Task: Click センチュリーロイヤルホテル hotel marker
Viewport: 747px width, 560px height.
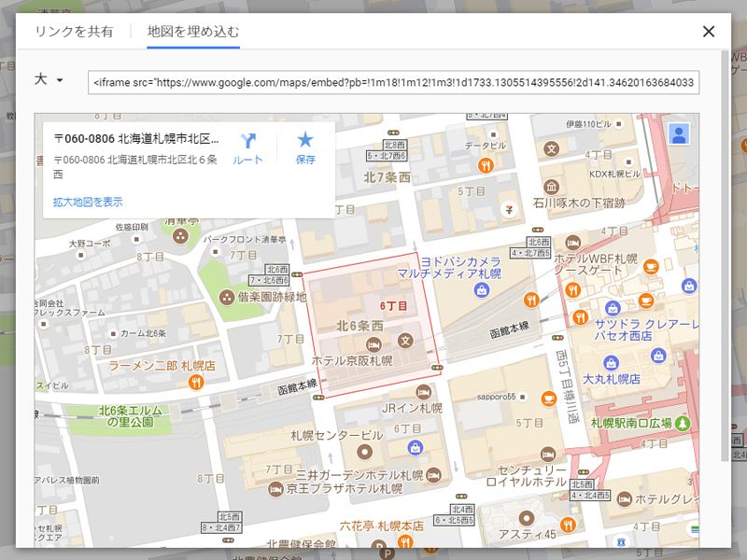Action: 548,455
